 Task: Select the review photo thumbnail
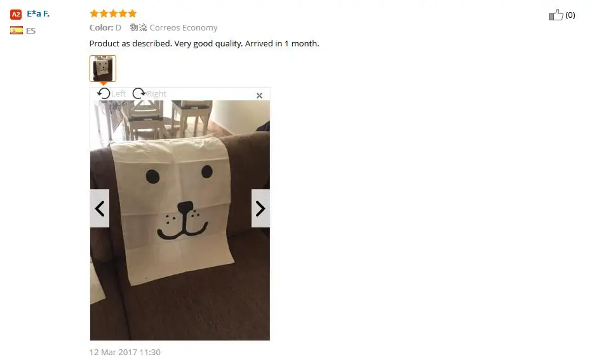pyautogui.click(x=103, y=69)
